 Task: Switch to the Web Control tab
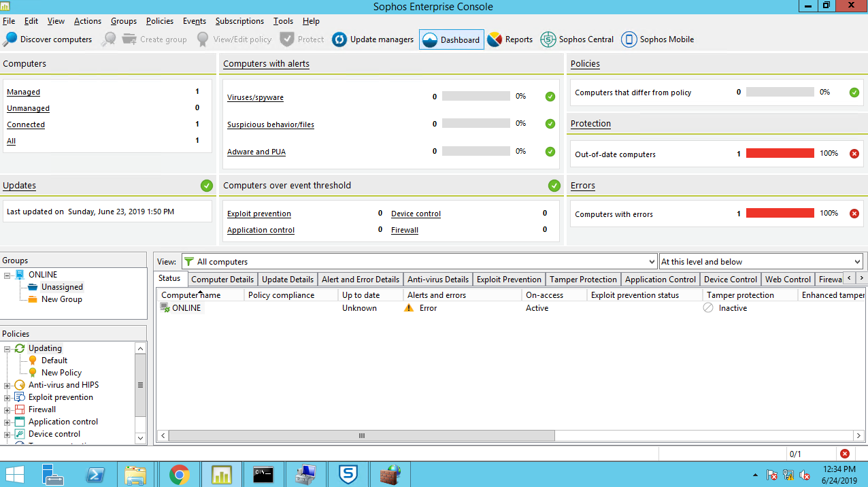(x=788, y=280)
